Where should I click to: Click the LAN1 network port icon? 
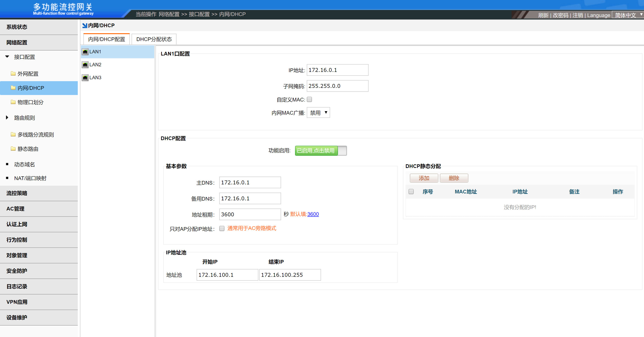click(85, 52)
